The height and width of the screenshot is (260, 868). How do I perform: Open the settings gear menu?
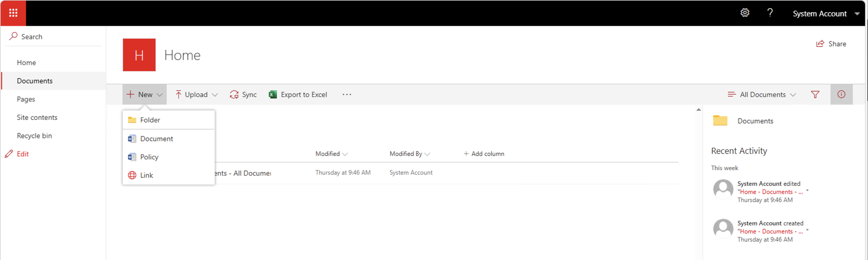tap(745, 13)
